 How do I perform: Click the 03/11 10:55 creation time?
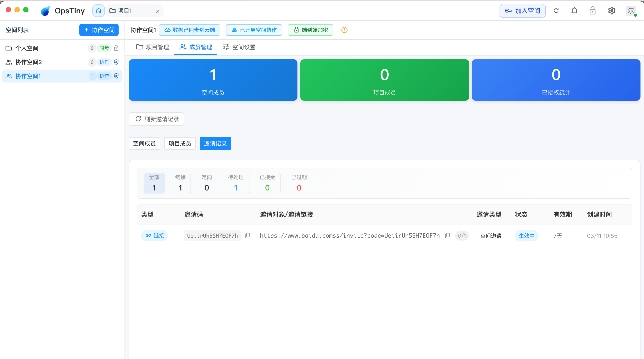point(602,236)
